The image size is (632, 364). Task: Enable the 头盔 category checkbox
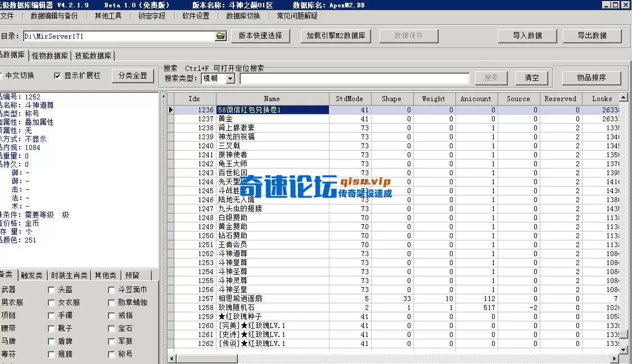[x=51, y=290]
